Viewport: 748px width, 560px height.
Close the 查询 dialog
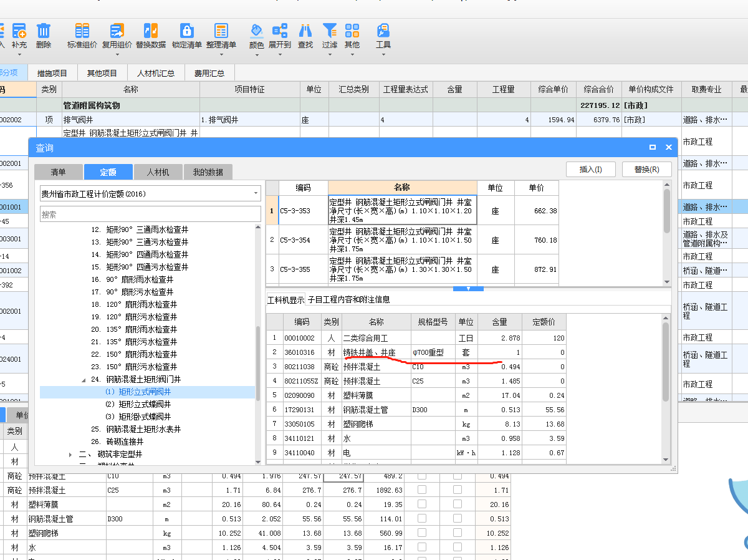669,148
